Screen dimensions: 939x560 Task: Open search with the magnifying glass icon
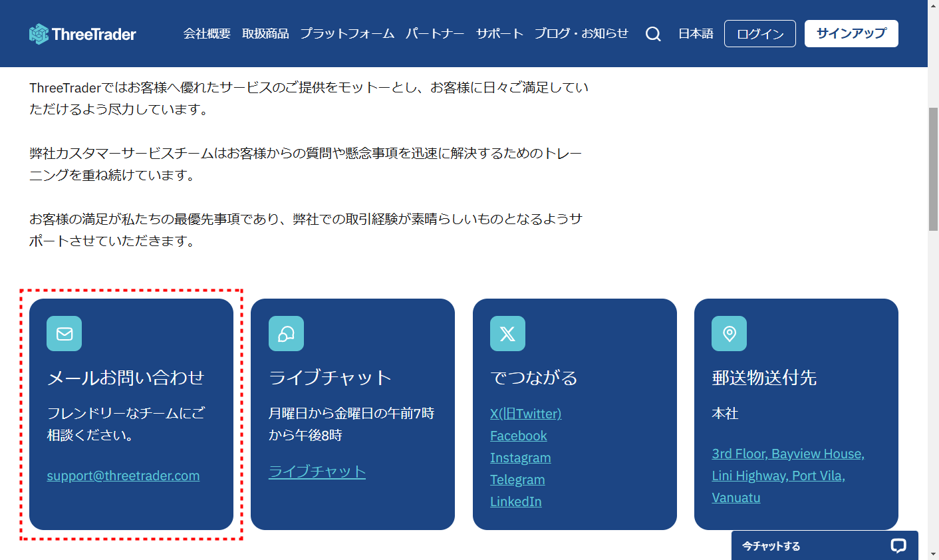(653, 33)
